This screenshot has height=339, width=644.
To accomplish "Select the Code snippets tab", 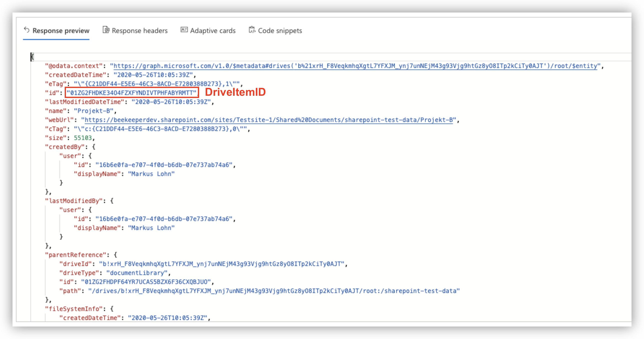I will 280,30.
